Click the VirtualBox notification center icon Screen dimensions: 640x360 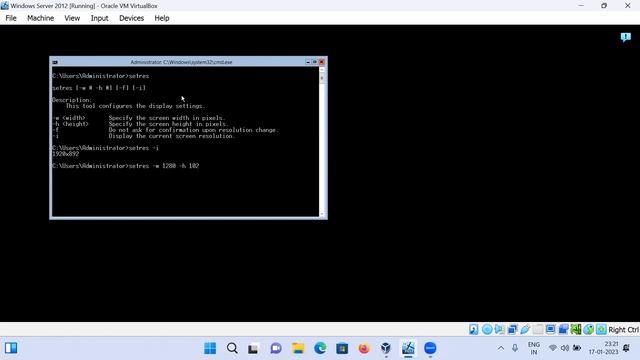(625, 38)
